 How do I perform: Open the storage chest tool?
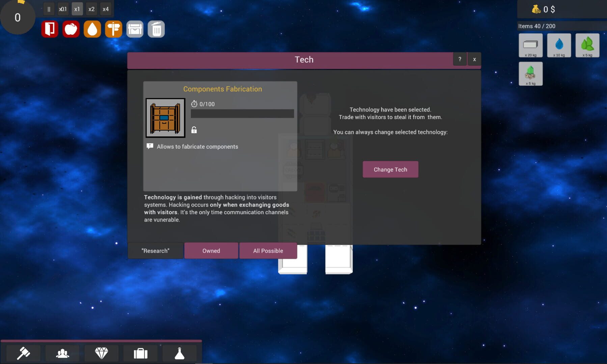point(135,29)
